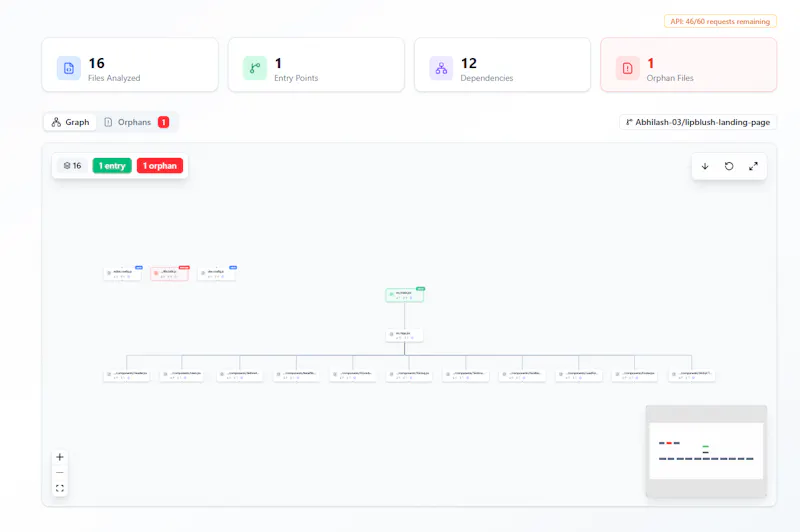The image size is (800, 532).
Task: Click the red orphan count badge on the Orphans tab
Action: coord(163,122)
